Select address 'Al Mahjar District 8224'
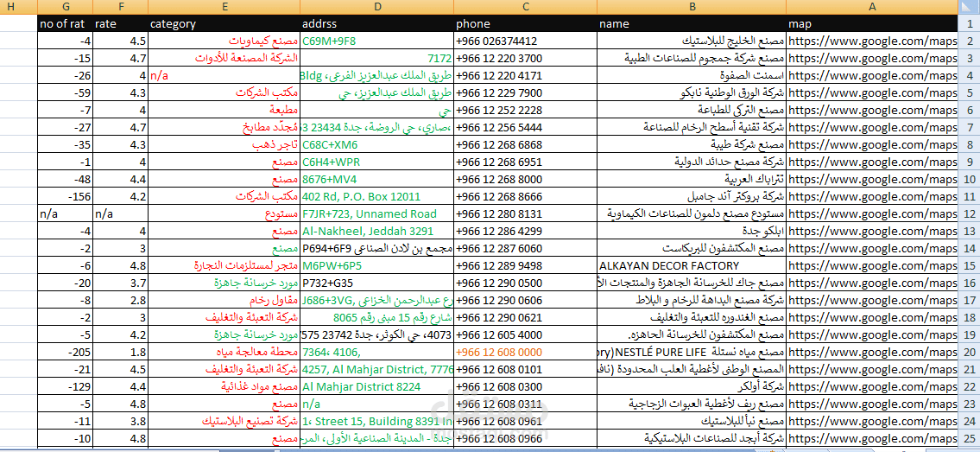This screenshot has width=980, height=452. [x=377, y=385]
